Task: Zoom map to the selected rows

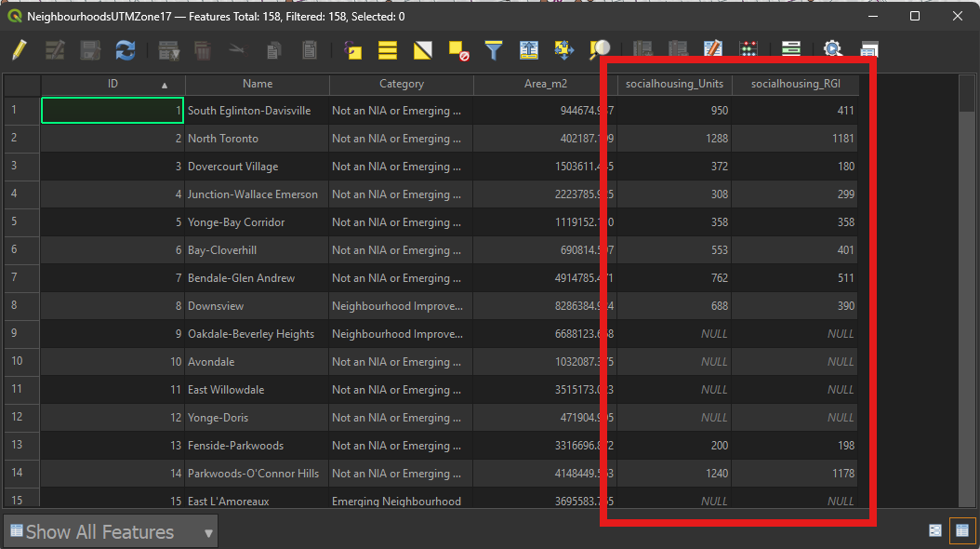Action: 600,50
